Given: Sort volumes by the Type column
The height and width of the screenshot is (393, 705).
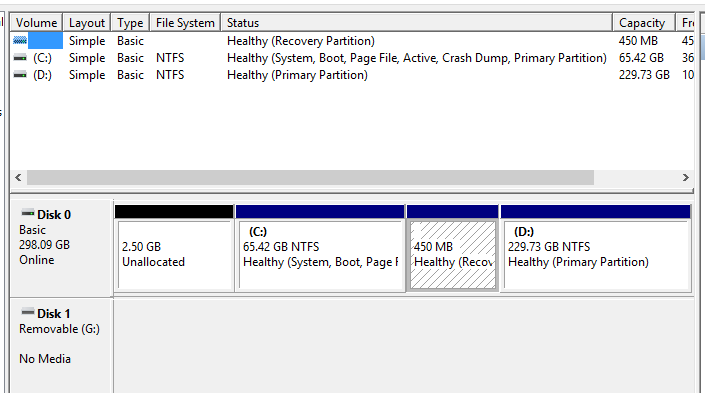Looking at the screenshot, I should 130,22.
